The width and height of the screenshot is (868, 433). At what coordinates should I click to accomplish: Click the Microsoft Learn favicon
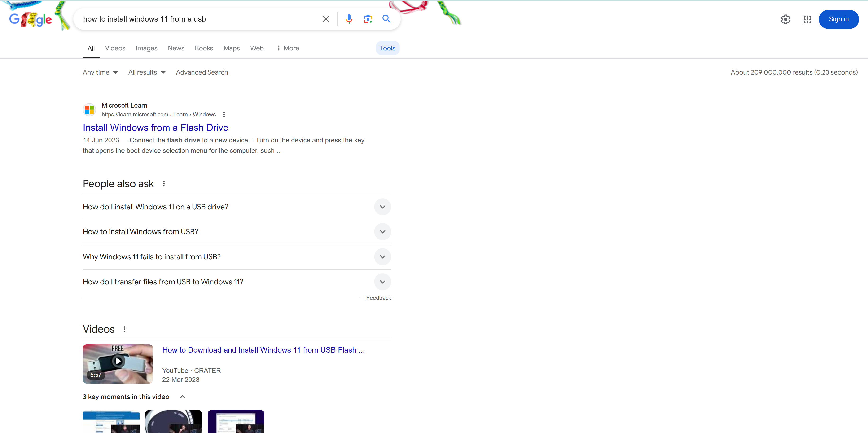(x=89, y=110)
